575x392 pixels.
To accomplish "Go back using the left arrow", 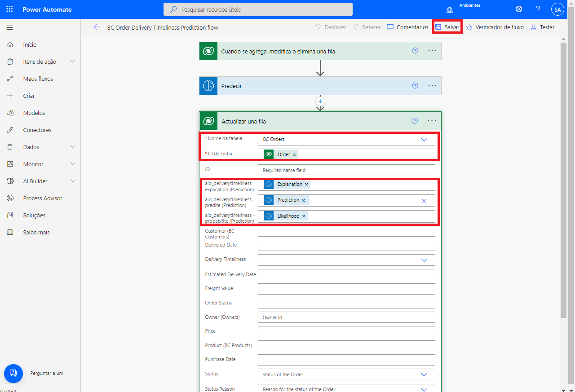I will 97,27.
